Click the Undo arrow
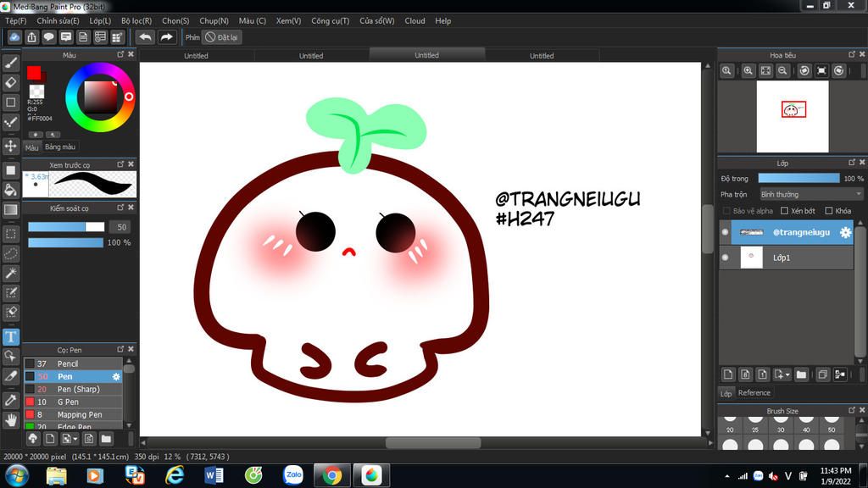The width and height of the screenshot is (868, 488). coord(145,37)
